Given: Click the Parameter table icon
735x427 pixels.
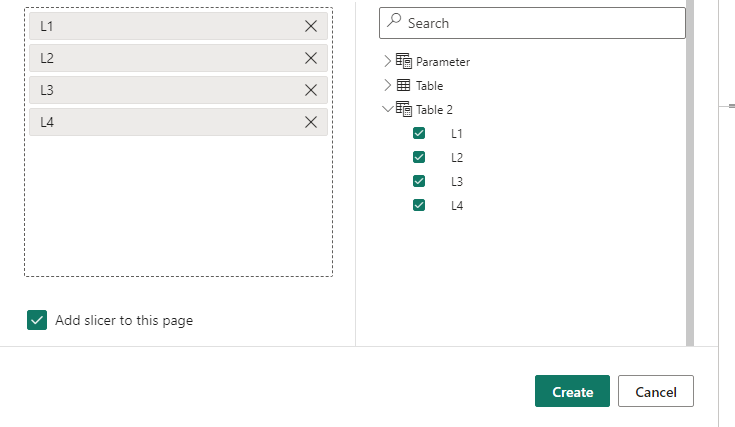Looking at the screenshot, I should (404, 61).
